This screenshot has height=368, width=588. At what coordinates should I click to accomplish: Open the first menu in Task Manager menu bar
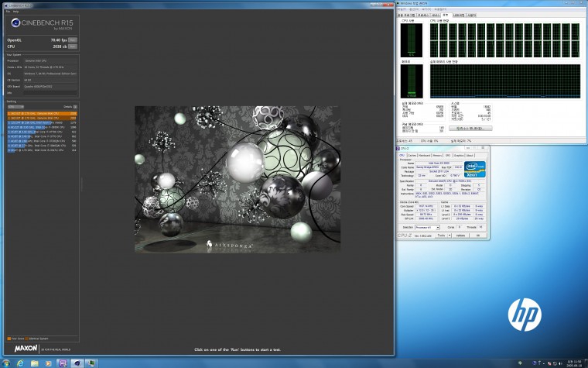pos(402,9)
